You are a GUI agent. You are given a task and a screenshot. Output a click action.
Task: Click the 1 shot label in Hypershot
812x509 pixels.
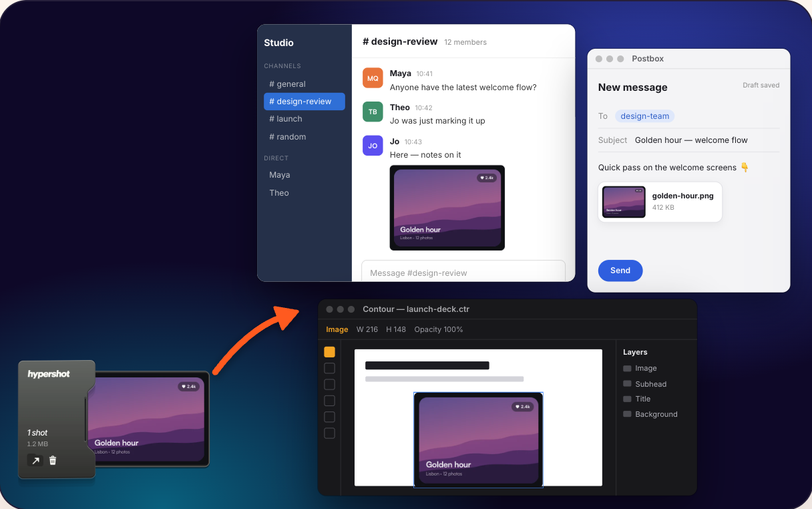click(37, 433)
